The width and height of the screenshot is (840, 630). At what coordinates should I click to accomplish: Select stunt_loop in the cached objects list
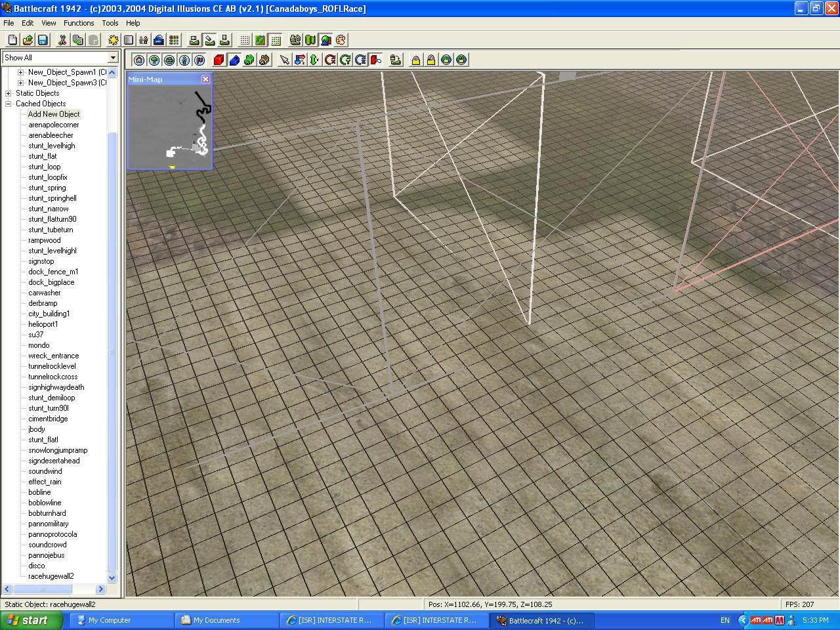pos(45,167)
